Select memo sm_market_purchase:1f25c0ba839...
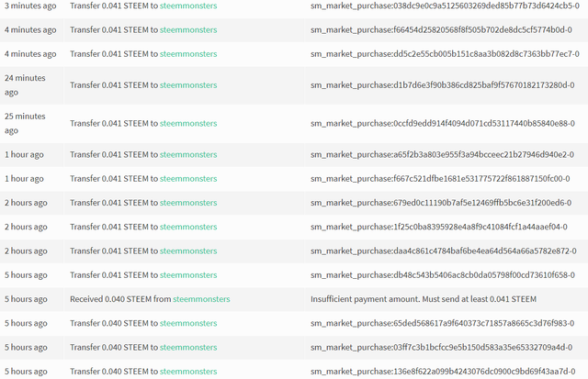Viewport: 588px width, 379px height. point(439,227)
